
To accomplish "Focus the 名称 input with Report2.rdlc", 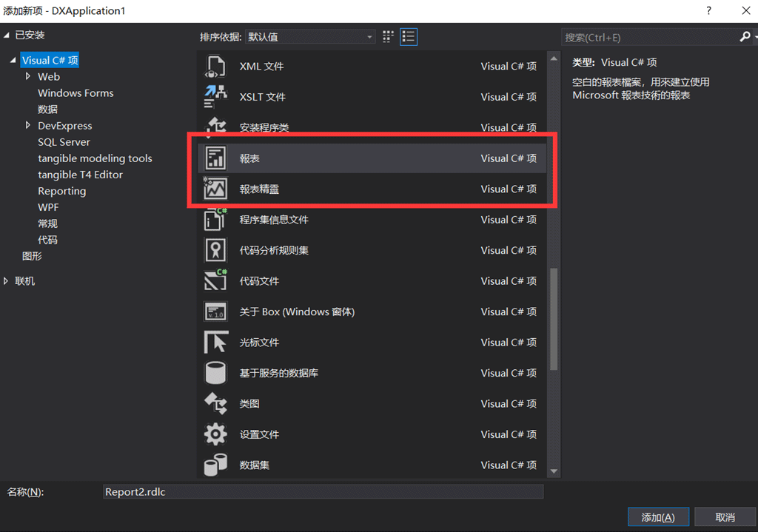I will tap(323, 492).
